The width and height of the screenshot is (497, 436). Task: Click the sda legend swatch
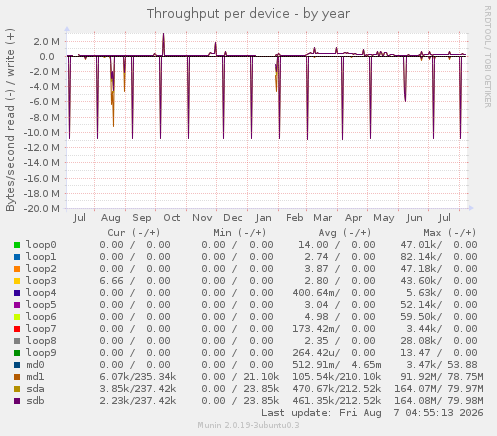[17, 389]
